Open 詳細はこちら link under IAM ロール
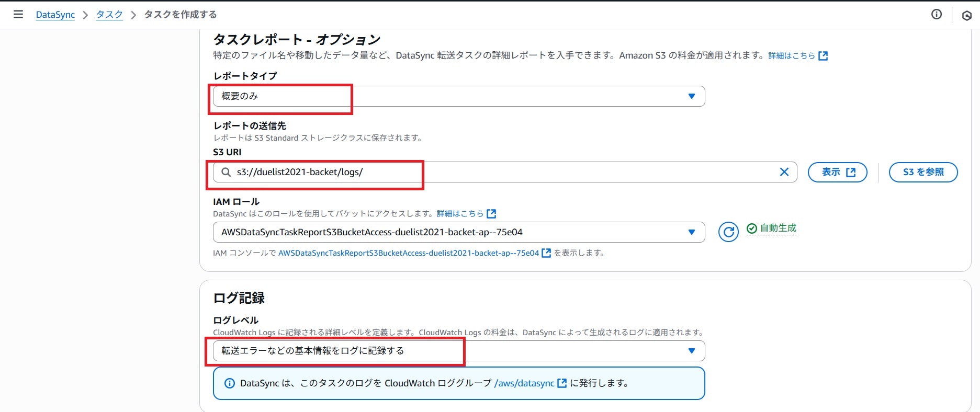Image resolution: width=980 pixels, height=412 pixels. coord(466,213)
